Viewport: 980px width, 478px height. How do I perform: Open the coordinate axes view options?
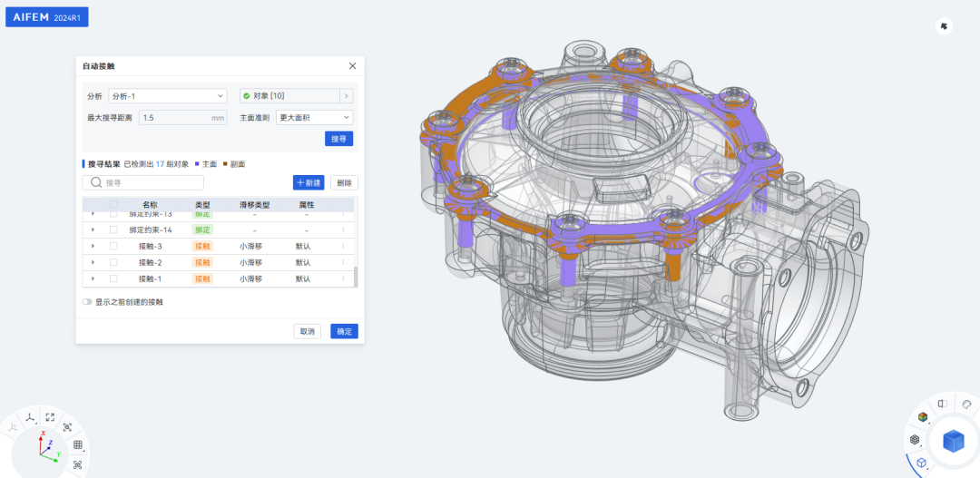[30, 416]
